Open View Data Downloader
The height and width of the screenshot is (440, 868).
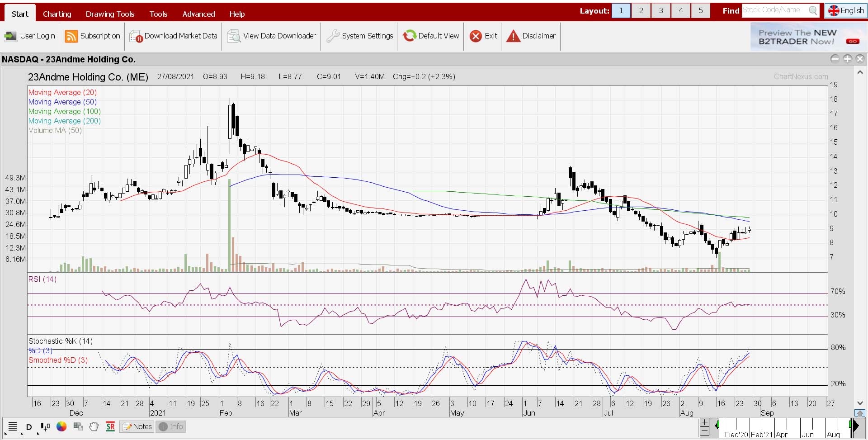(x=271, y=36)
